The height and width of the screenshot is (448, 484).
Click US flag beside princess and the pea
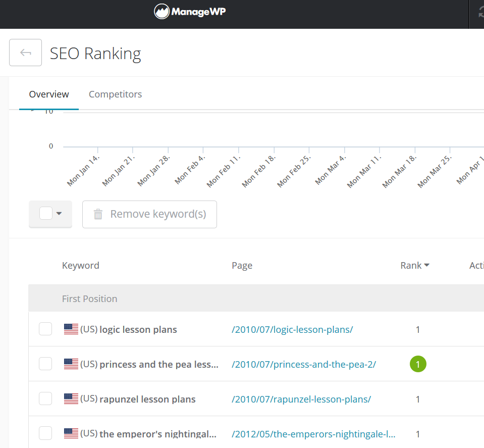(71, 364)
